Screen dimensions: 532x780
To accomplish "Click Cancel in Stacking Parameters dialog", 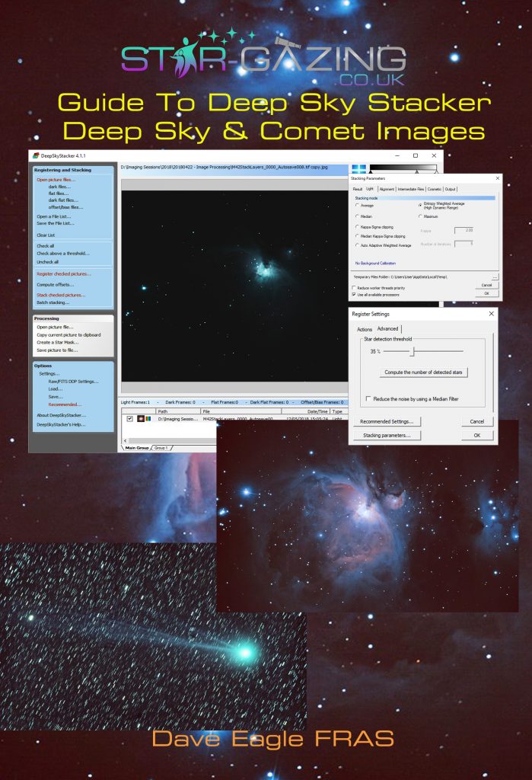I will (x=487, y=286).
